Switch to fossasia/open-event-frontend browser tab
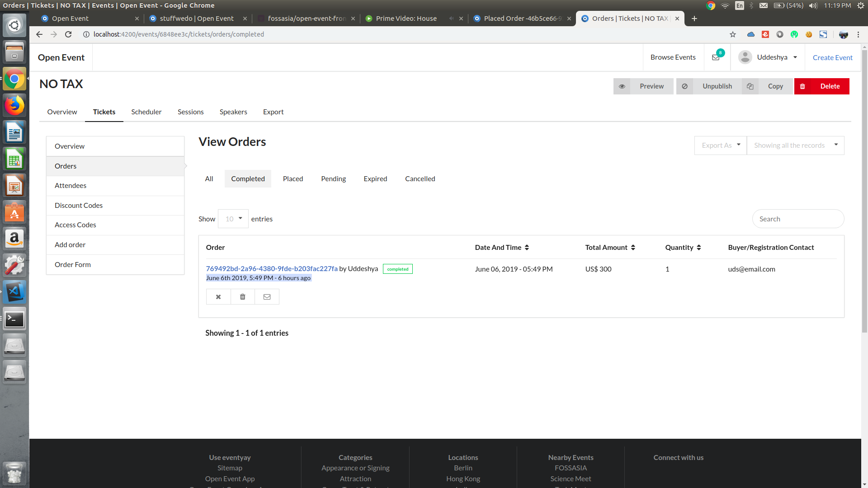Screen dimensions: 868x488 click(x=307, y=19)
